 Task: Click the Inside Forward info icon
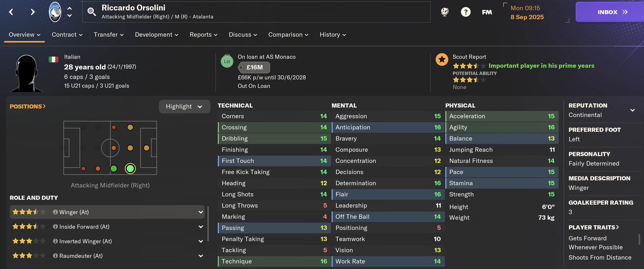[x=55, y=227]
